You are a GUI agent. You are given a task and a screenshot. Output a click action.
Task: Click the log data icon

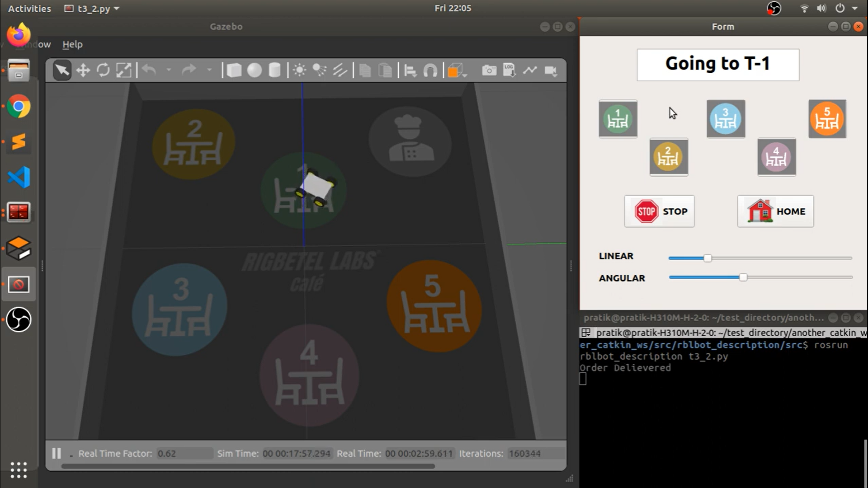click(509, 70)
